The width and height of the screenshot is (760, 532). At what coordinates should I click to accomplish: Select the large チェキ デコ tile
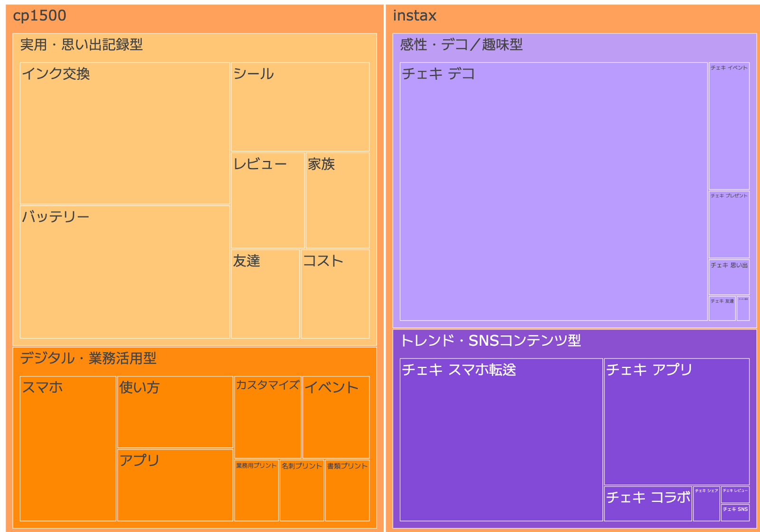coord(553,191)
